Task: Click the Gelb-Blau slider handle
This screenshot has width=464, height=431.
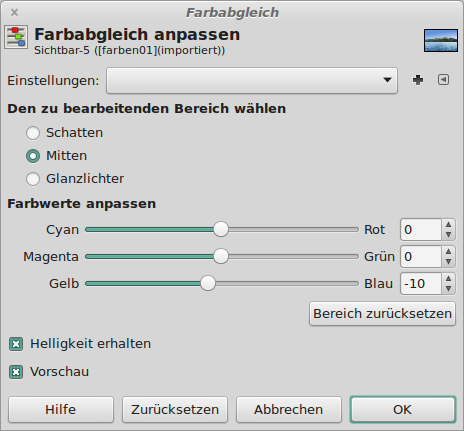Action: click(208, 283)
